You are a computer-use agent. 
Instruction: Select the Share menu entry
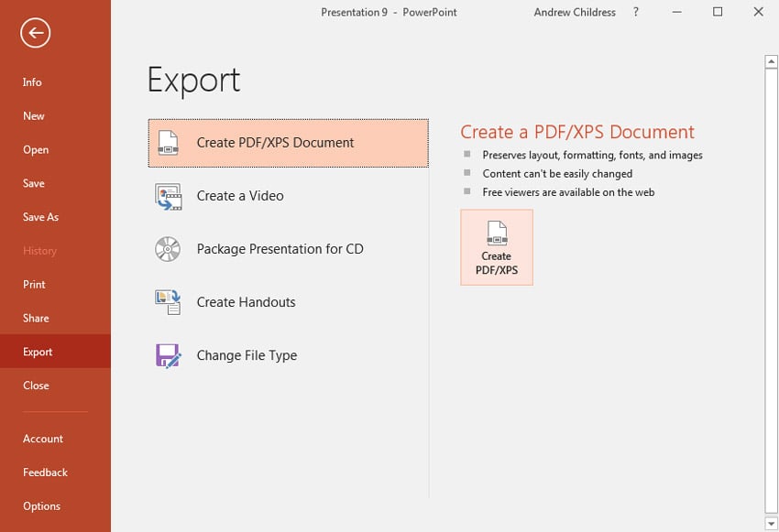[x=36, y=319]
